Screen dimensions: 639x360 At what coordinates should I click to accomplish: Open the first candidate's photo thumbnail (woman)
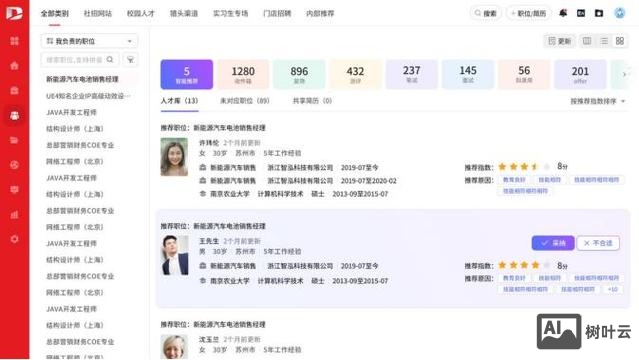[x=174, y=157]
